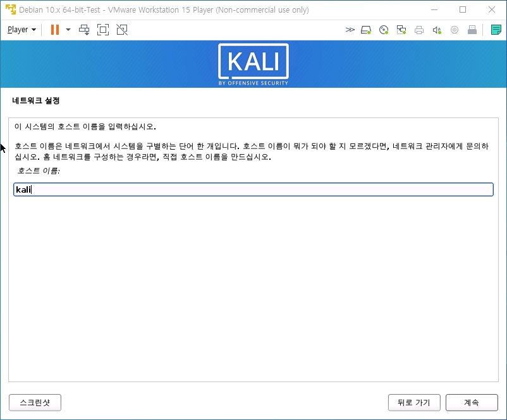
Task: Click the 네트워크 설정 heading
Action: (36, 100)
